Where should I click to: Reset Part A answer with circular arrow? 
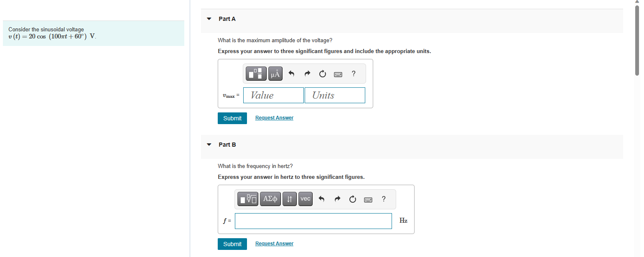coord(323,74)
